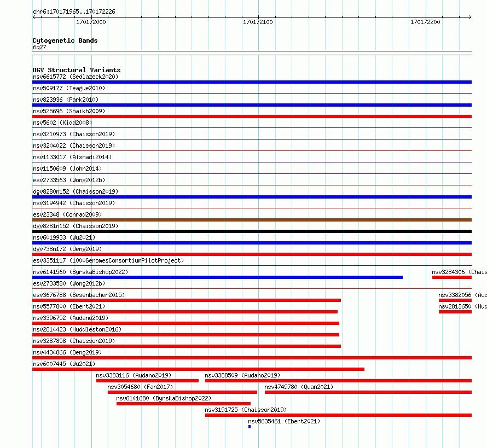Select nsv6019933 (Wu2021) label
Image resolution: width=487 pixels, height=448 pixels.
[64, 237]
